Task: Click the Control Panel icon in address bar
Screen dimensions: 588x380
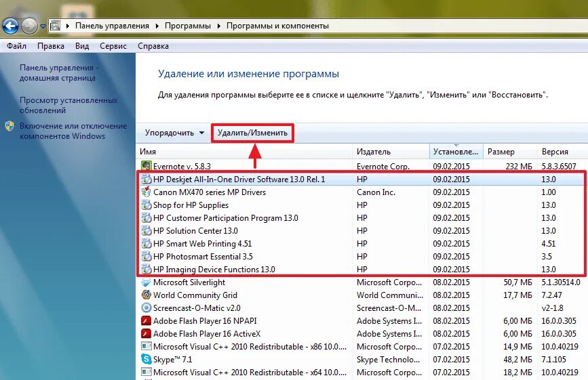Action: click(x=55, y=26)
